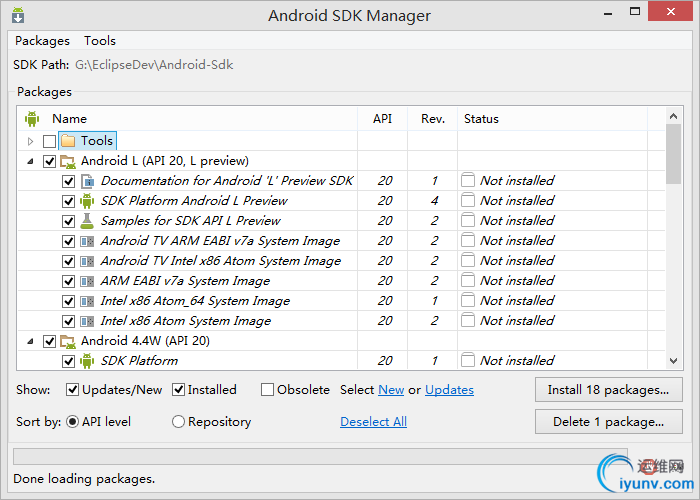Toggle the Installed show filter

click(179, 390)
